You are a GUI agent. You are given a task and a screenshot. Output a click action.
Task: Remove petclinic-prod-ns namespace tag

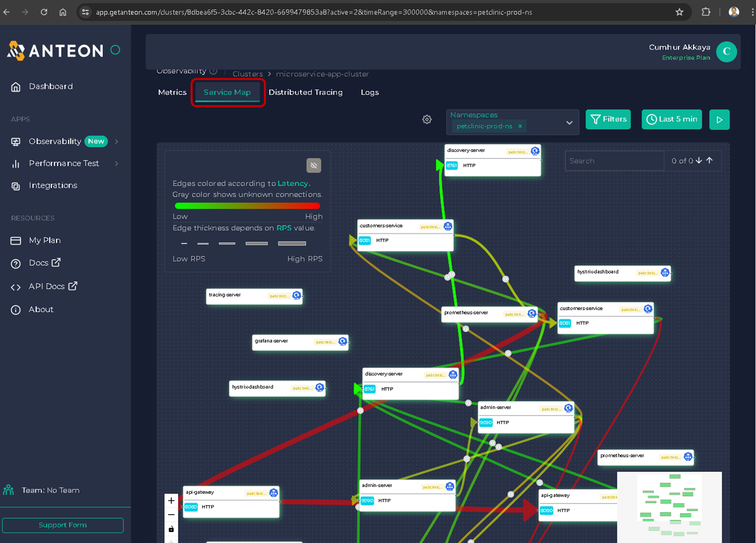(520, 126)
